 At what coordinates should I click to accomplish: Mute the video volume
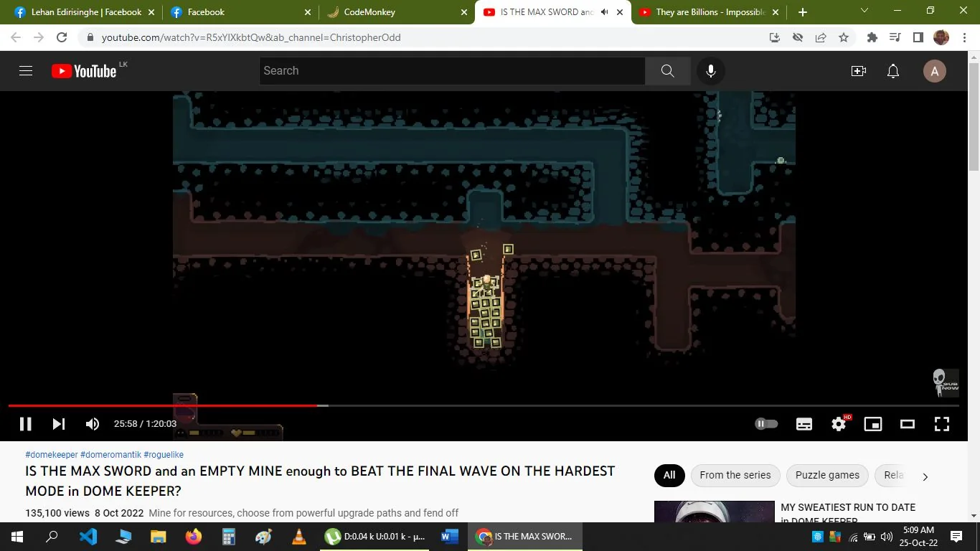93,424
